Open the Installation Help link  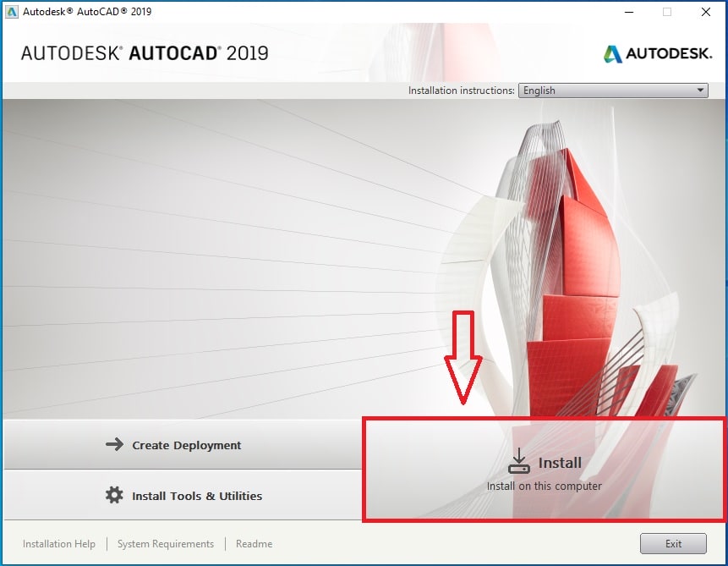click(x=59, y=544)
